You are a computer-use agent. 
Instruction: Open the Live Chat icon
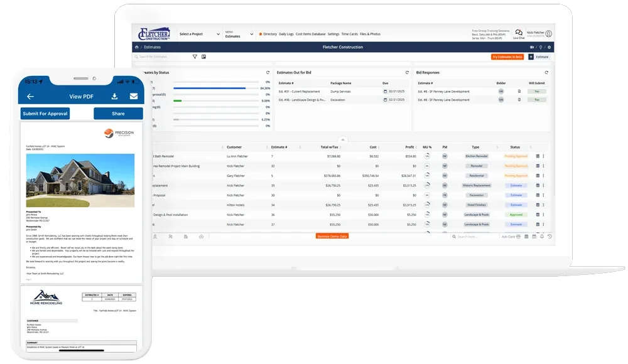(x=518, y=33)
